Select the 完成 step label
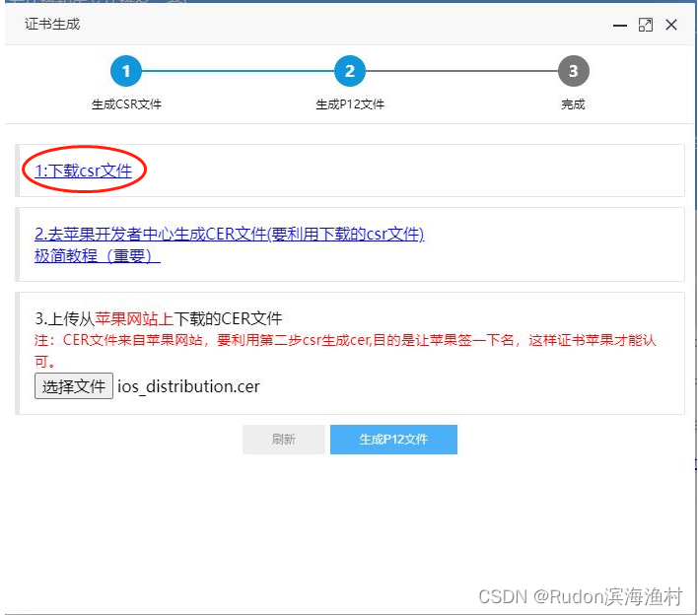This screenshot has width=698, height=616. [x=573, y=104]
